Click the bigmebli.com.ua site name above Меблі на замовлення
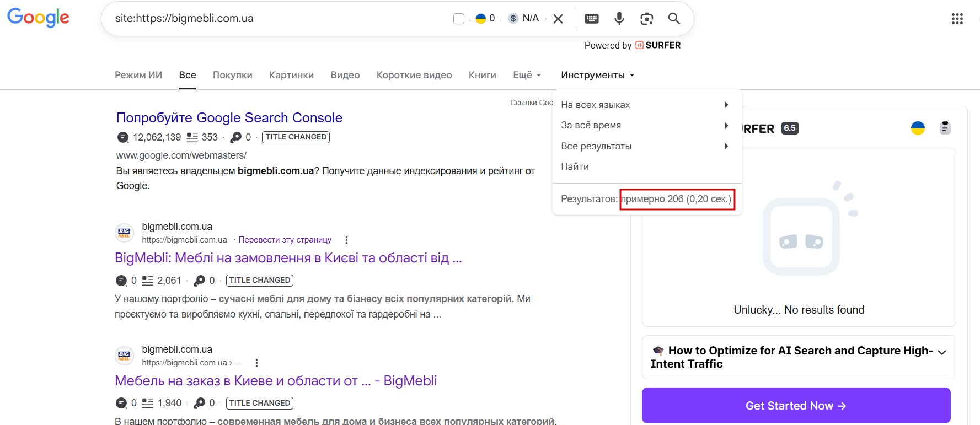 (x=177, y=227)
